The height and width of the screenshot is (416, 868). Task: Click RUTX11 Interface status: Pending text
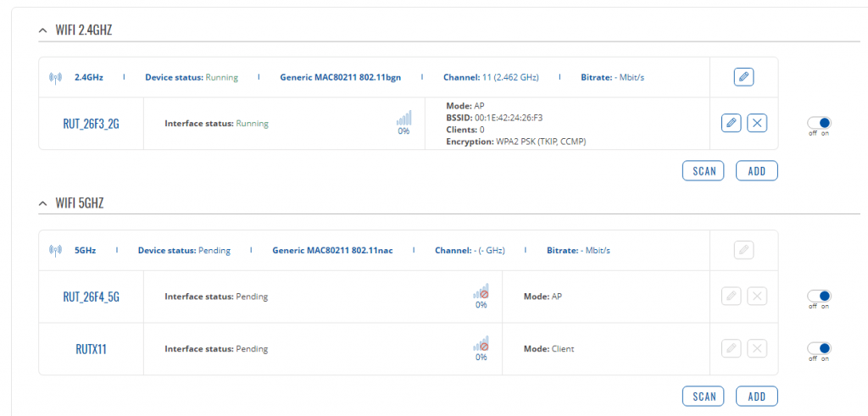click(x=216, y=349)
